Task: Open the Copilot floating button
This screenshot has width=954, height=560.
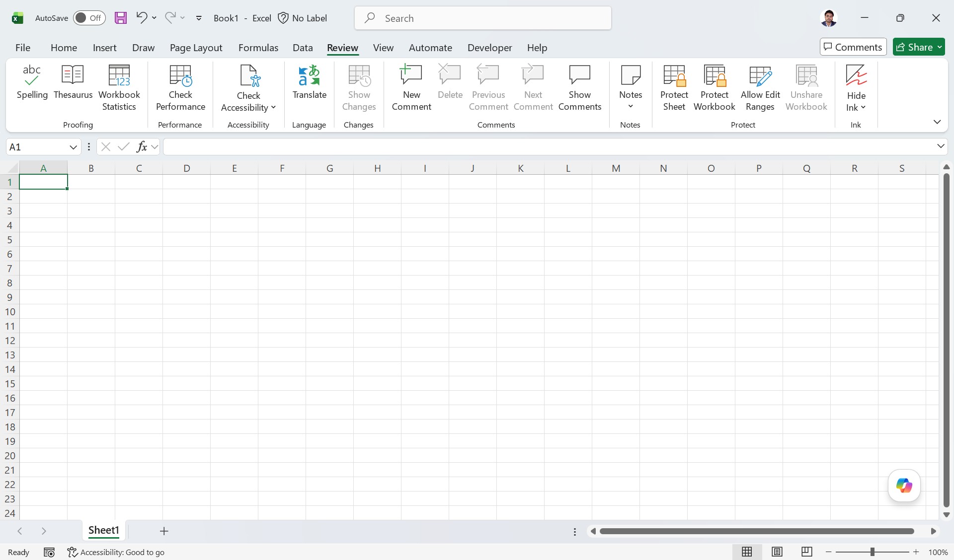Action: (904, 486)
